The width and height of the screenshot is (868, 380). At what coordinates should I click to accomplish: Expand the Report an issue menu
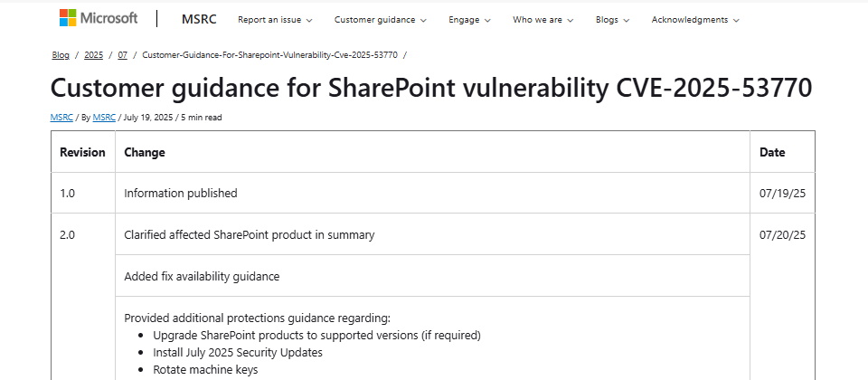274,20
